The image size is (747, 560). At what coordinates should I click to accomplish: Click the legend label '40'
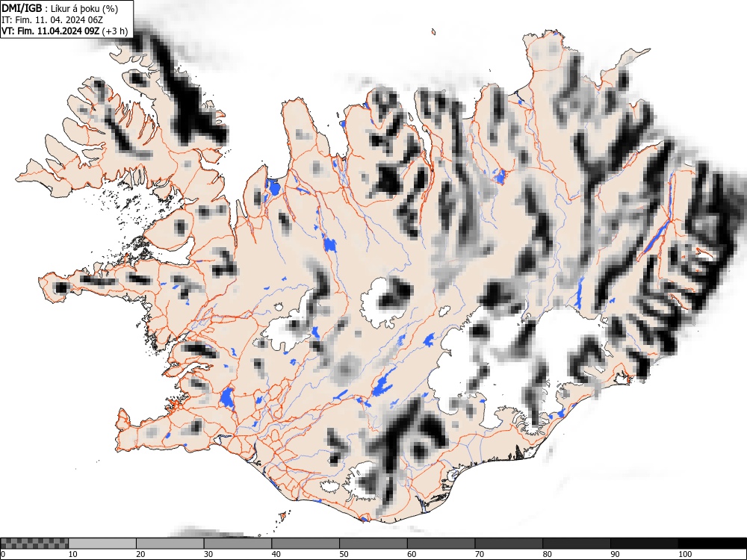(x=276, y=554)
